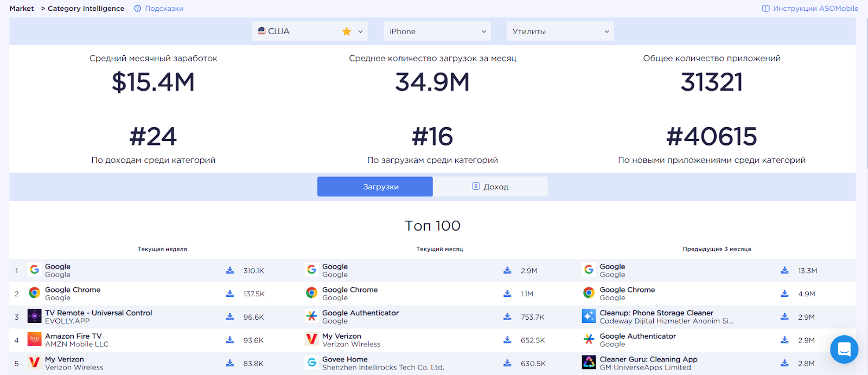Open Инструкции ASOMobile link
The height and width of the screenshot is (375, 868).
click(815, 9)
